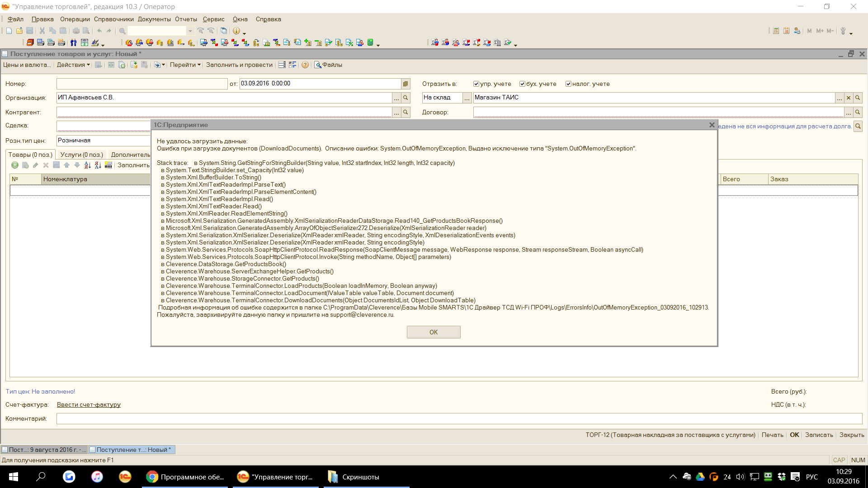
Task: Open the Справочники menu
Action: [113, 19]
